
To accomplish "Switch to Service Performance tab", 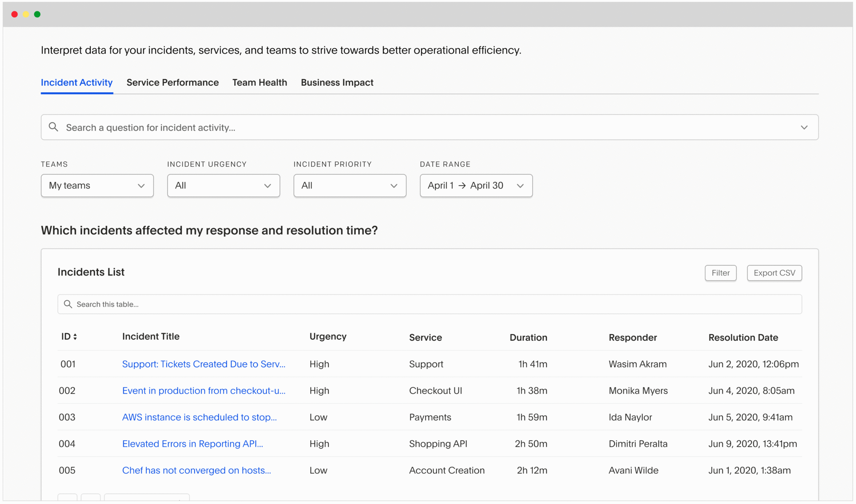I will (x=173, y=82).
